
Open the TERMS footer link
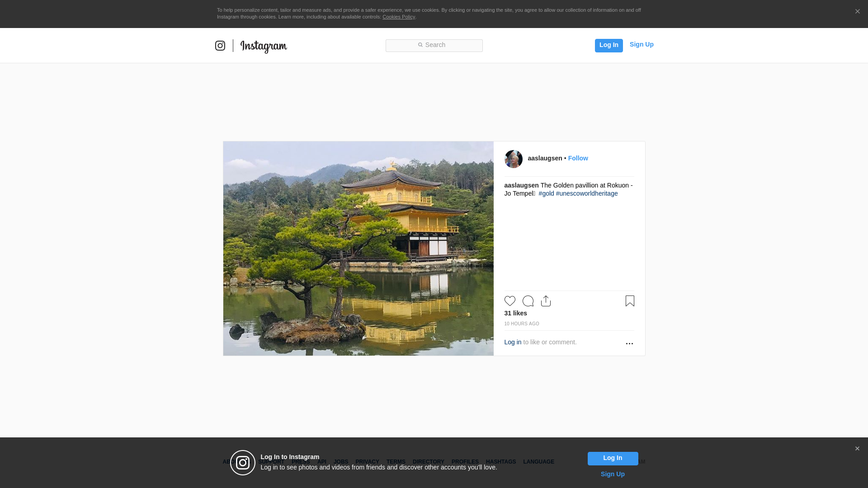396,462
